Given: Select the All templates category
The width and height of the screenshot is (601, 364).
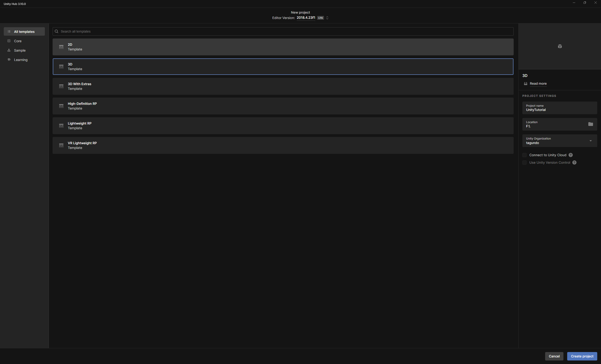Looking at the screenshot, I should coord(24,32).
